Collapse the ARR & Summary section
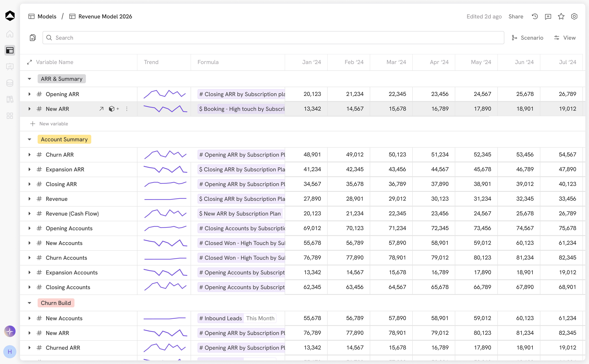589x364 pixels. (x=29, y=79)
